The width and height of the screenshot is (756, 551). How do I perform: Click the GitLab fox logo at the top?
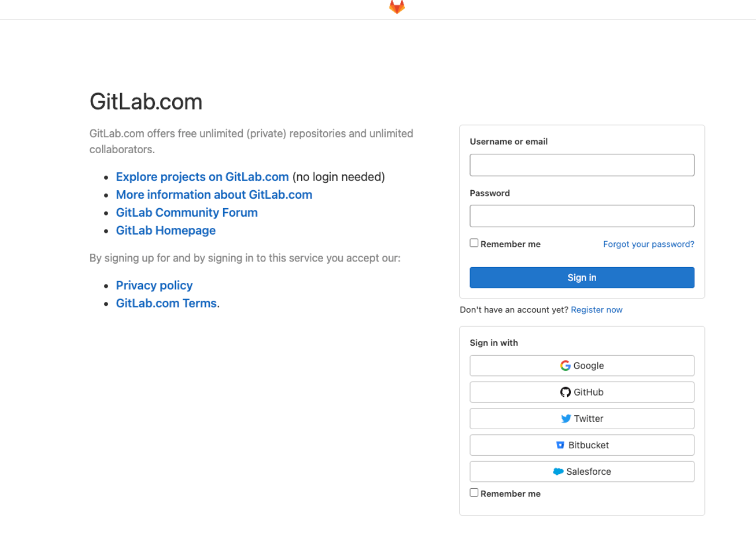click(397, 6)
